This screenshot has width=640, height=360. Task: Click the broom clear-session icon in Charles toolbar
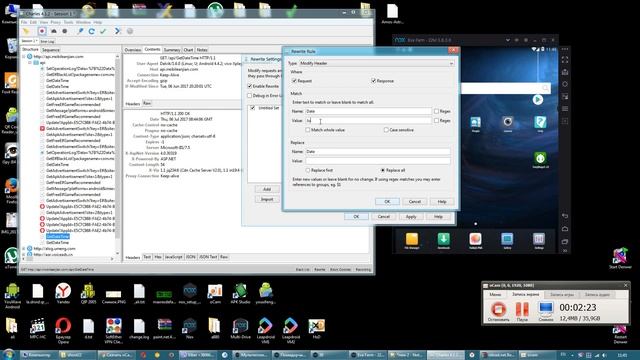coord(26,31)
